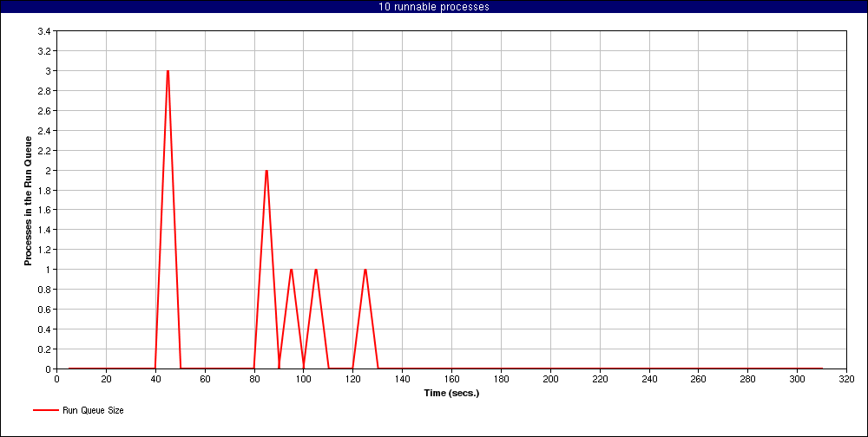
Task: Click the y-axis tick label '0.6'
Action: 44,310
